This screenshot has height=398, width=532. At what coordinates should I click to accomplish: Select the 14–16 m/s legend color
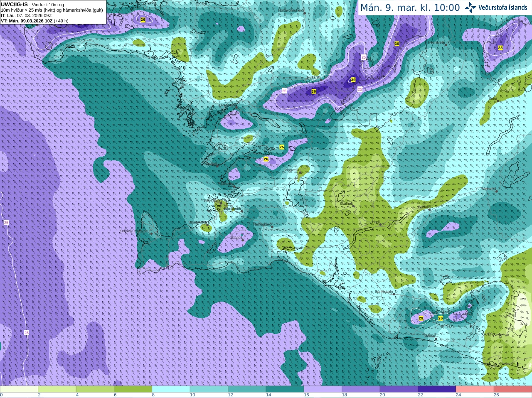click(285, 389)
